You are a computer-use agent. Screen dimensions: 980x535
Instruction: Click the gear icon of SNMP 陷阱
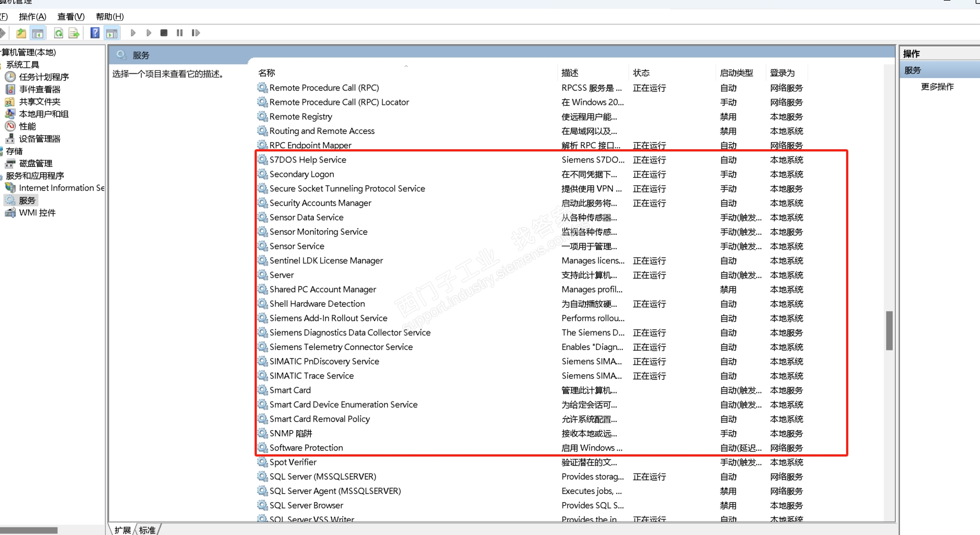[x=262, y=433]
